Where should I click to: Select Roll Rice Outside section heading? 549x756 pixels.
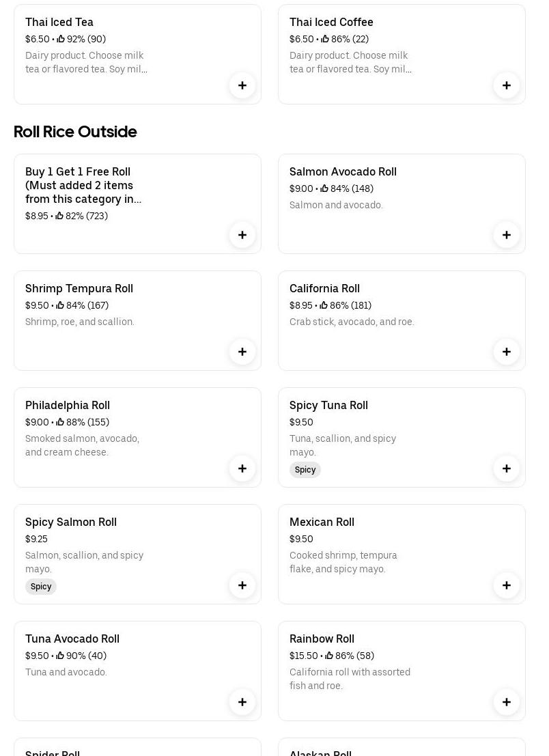click(75, 131)
